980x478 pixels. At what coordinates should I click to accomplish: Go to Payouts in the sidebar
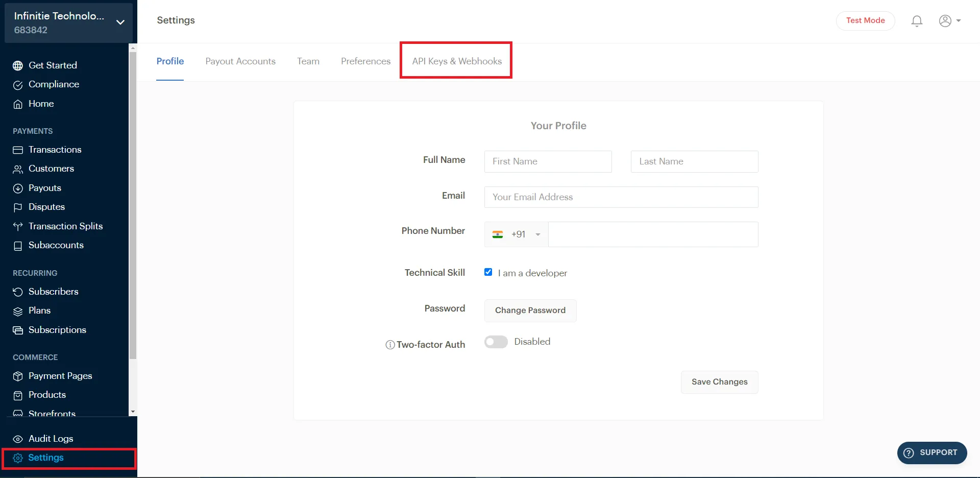44,188
